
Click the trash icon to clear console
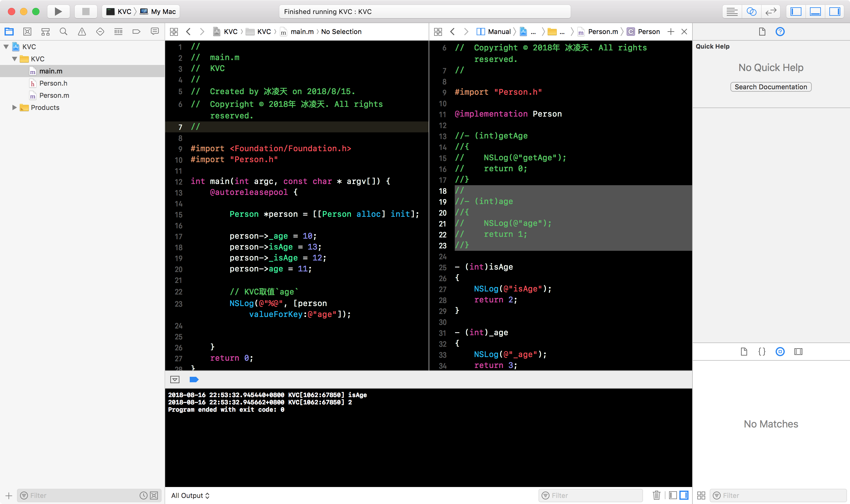point(656,495)
